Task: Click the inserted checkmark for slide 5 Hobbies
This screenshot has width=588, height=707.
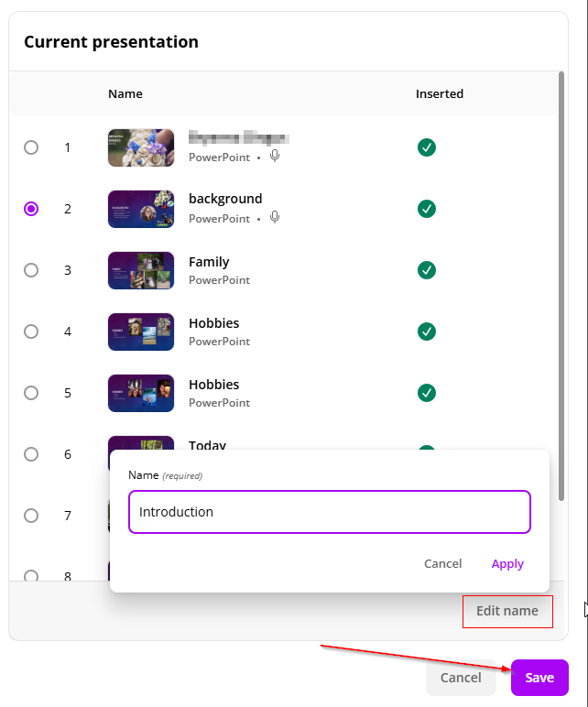Action: tap(427, 393)
